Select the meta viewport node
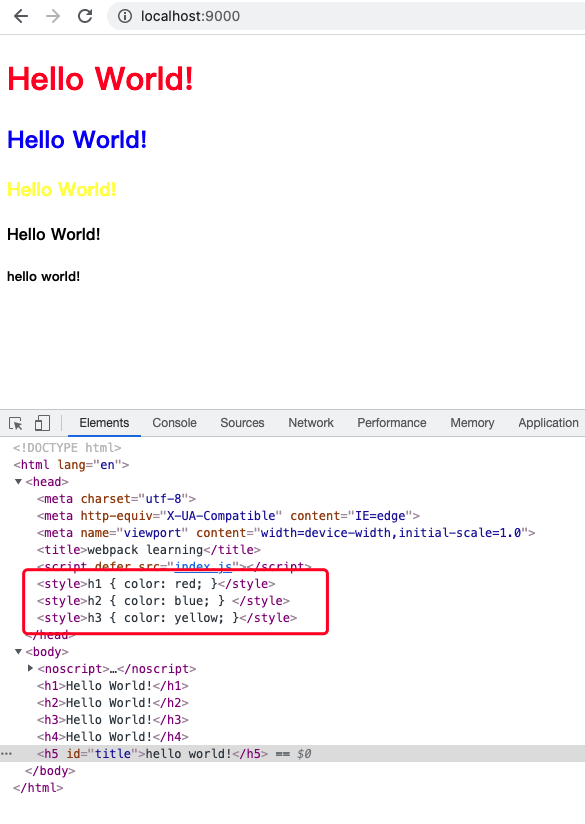The height and width of the screenshot is (824, 585). click(286, 533)
